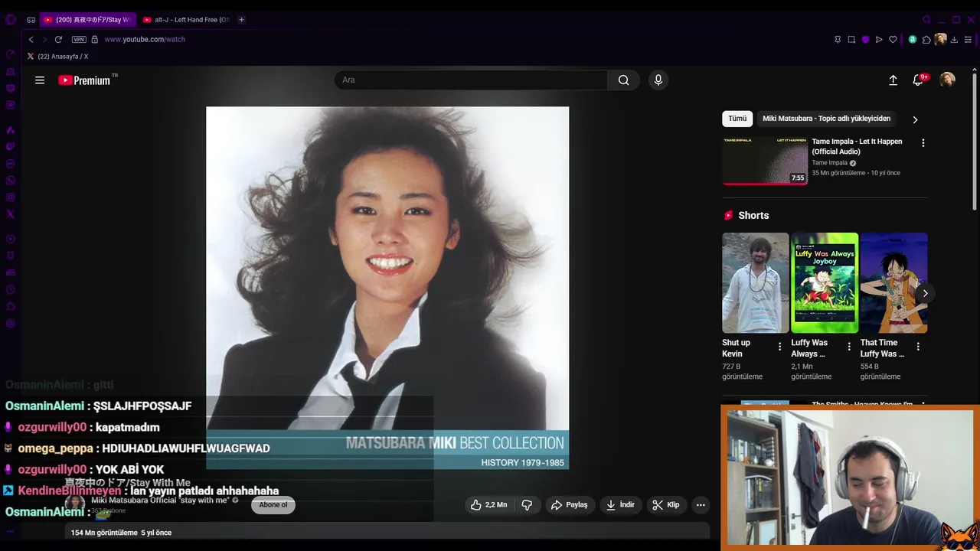This screenshot has width=980, height=551.
Task: Go back with browser back arrow
Action: click(31, 39)
